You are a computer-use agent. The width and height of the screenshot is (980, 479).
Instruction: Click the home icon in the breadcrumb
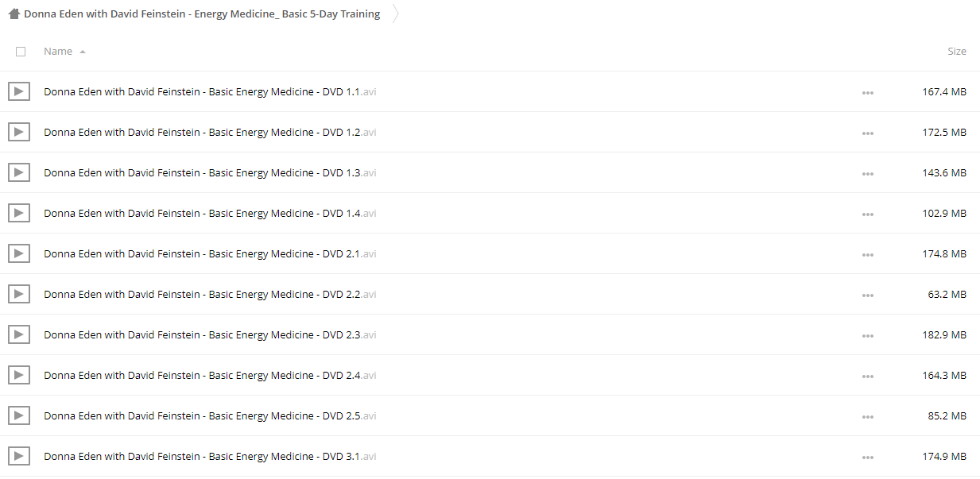point(14,14)
